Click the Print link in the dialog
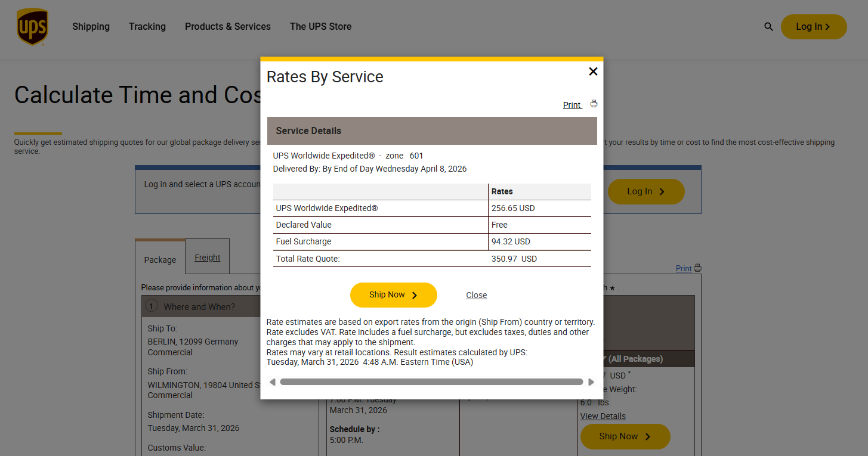Viewport: 868px width, 456px height. coord(572,105)
